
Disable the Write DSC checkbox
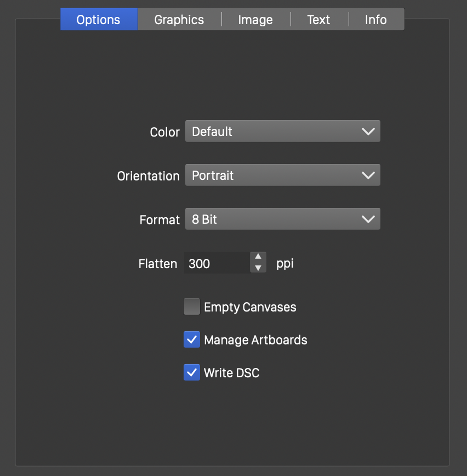192,373
